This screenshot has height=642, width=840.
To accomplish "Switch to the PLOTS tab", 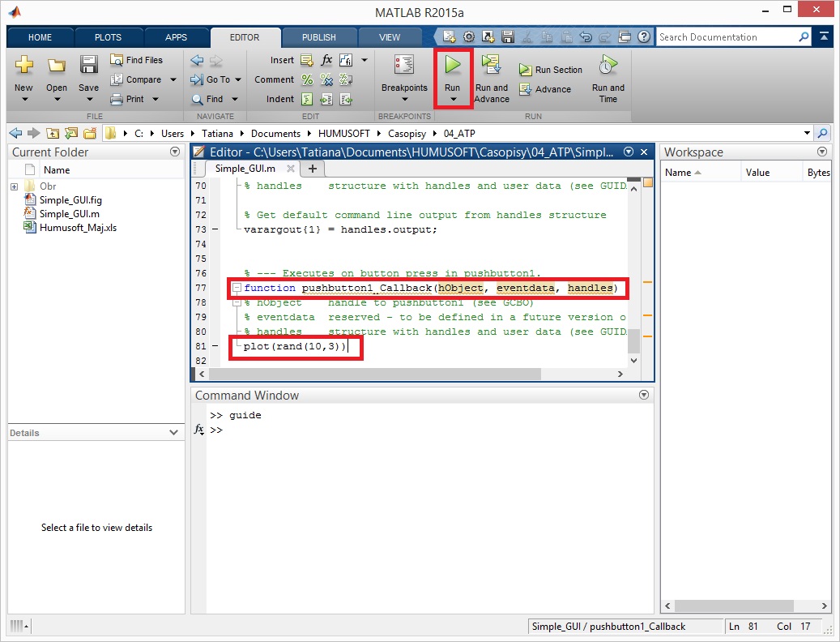I will tap(109, 37).
